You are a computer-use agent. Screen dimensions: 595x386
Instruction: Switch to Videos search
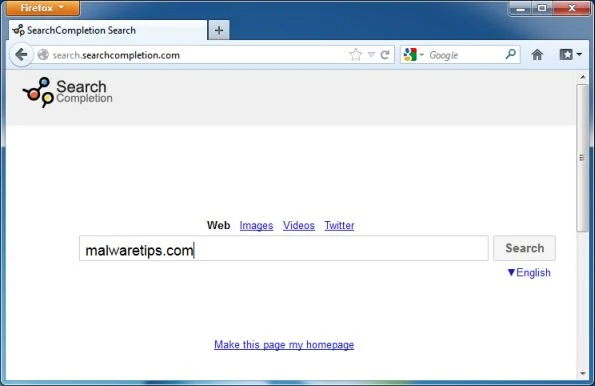(299, 225)
